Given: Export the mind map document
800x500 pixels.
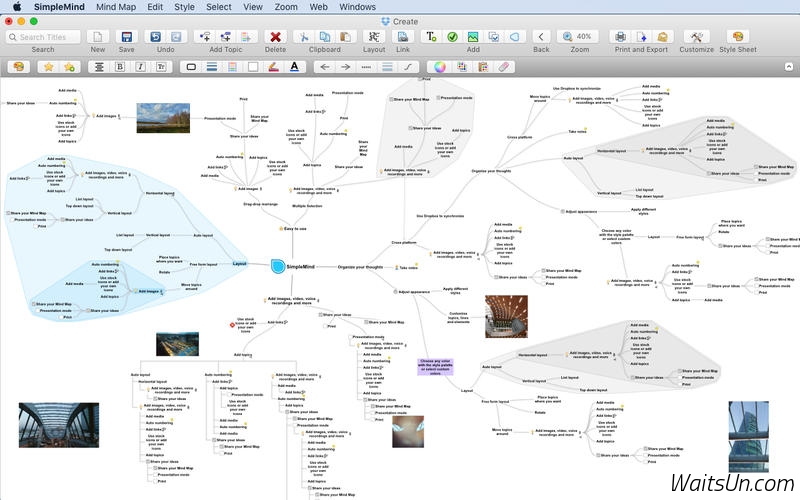Looking at the screenshot, I should (x=641, y=37).
